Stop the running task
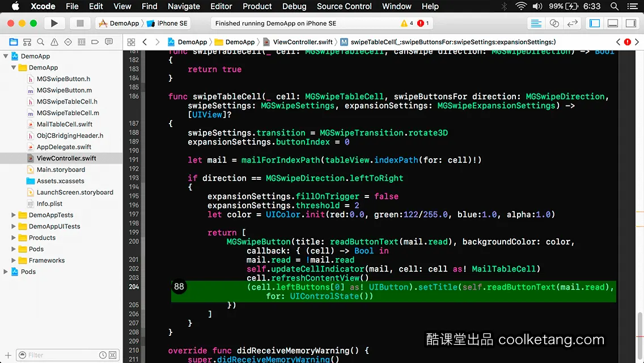Image resolution: width=644 pixels, height=363 pixels. pyautogui.click(x=80, y=23)
